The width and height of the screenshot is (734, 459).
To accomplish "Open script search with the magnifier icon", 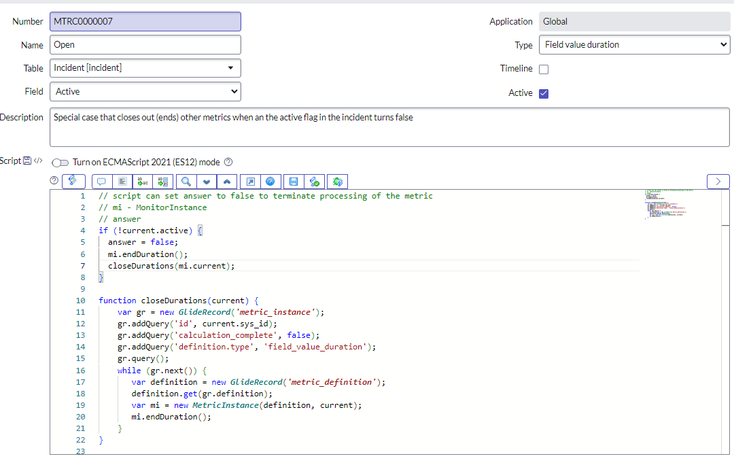I will pos(186,182).
